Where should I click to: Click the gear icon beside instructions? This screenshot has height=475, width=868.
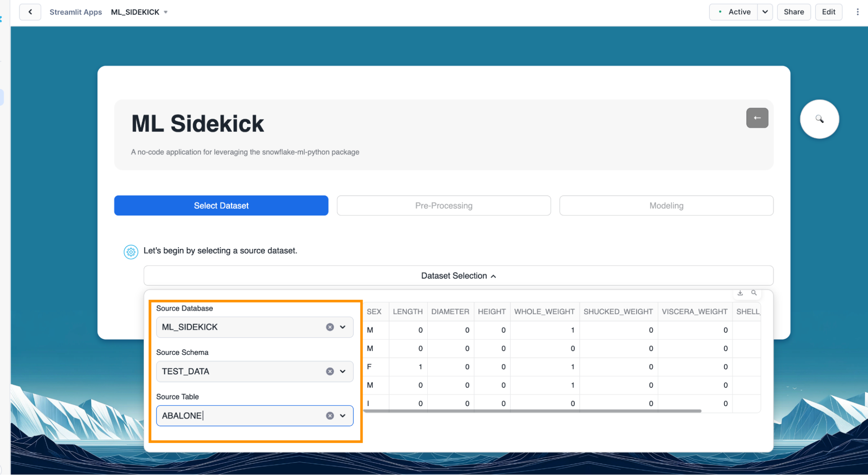coord(131,252)
